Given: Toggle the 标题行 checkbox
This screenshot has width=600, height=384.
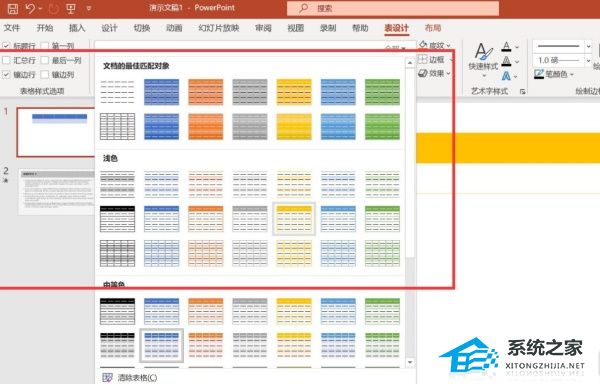Looking at the screenshot, I should (x=6, y=46).
